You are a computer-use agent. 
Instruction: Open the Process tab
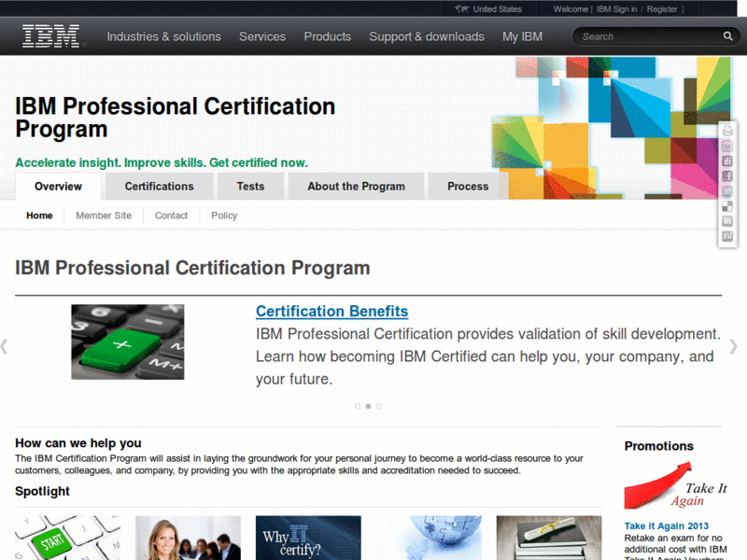pos(468,186)
